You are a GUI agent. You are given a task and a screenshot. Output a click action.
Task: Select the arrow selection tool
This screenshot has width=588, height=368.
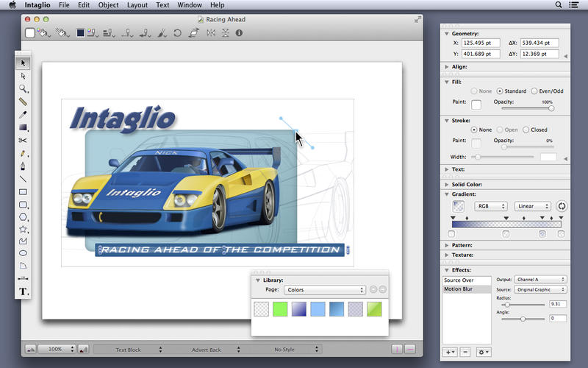[x=23, y=63]
